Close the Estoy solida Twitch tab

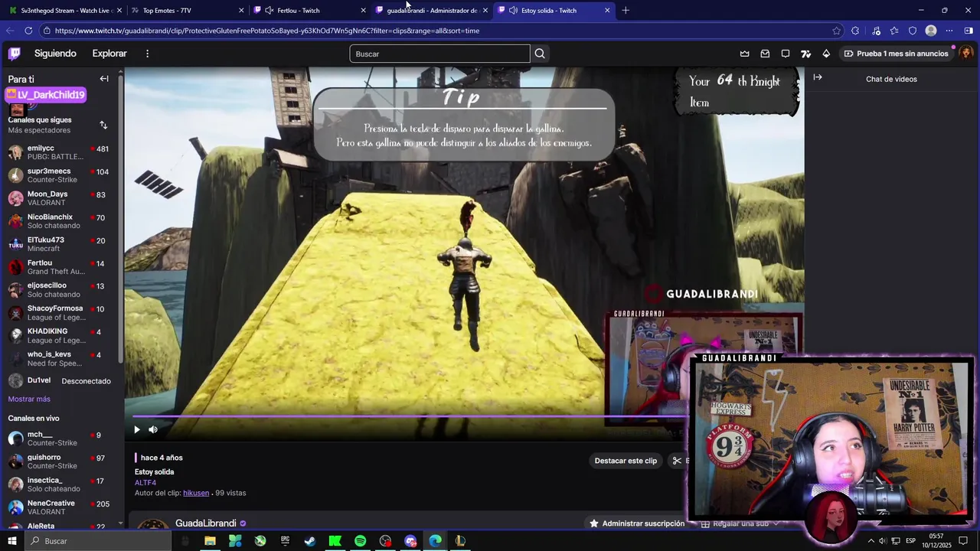607,10
